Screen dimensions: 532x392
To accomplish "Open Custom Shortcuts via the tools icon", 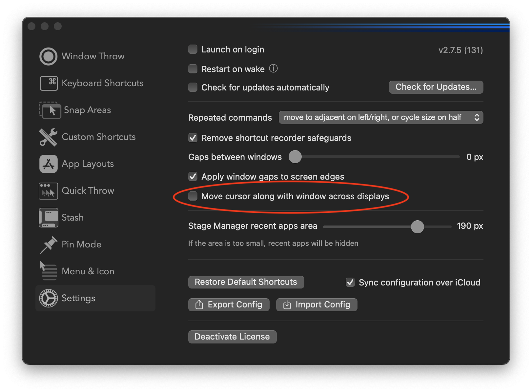I will tap(48, 137).
